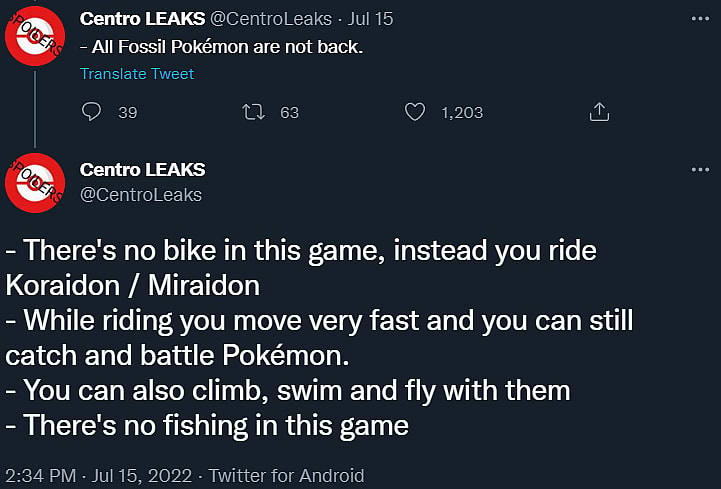Open more options on the Fossil Pokémon tweet

tap(699, 18)
